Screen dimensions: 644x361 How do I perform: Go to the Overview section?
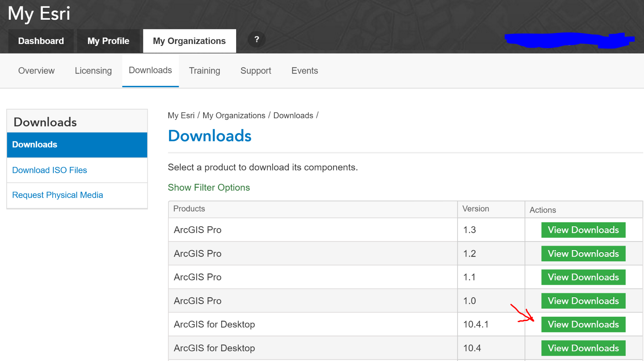(36, 71)
